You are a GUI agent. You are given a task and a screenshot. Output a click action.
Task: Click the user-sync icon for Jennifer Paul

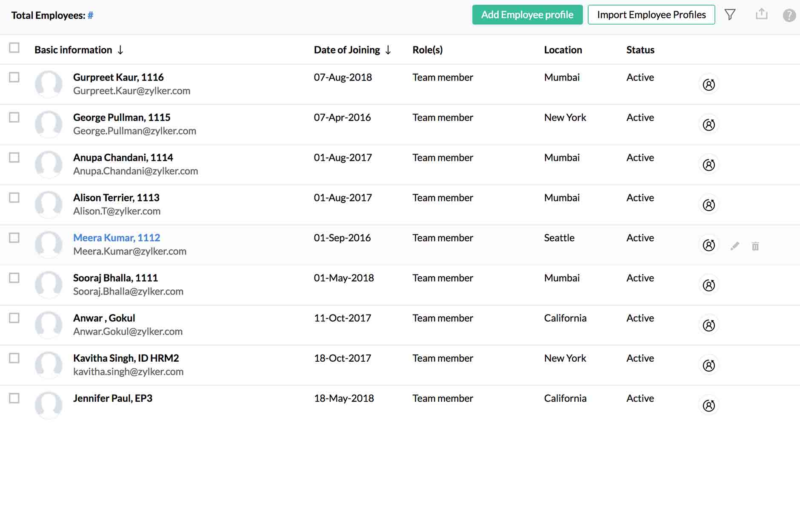709,405
